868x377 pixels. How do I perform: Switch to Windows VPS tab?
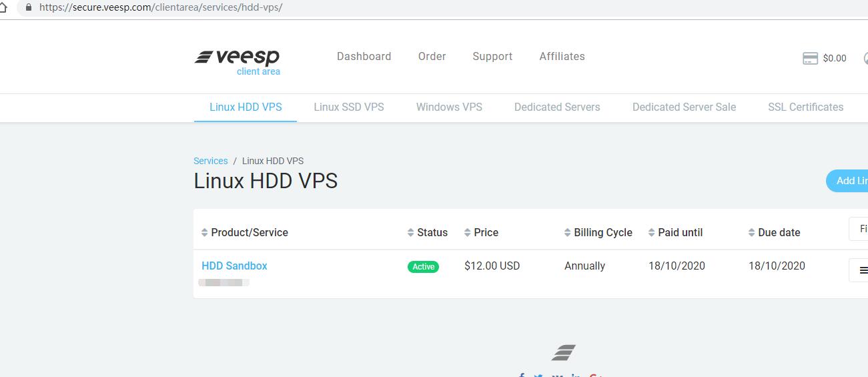coord(449,107)
